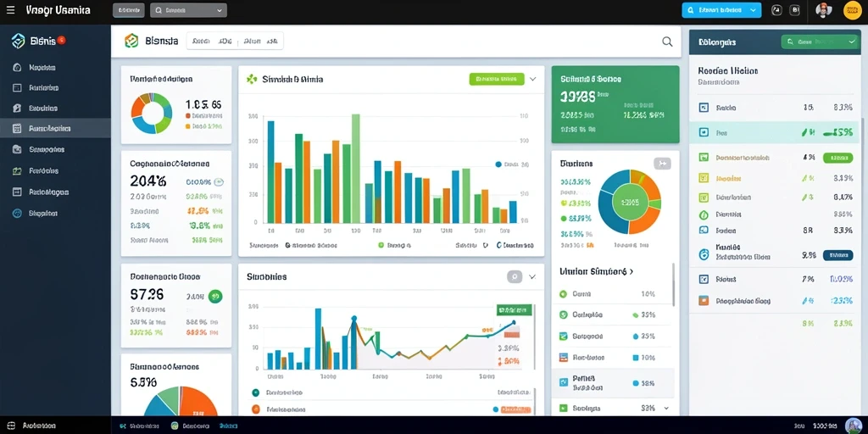Click the row icon beside the dark blue pill

pyautogui.click(x=704, y=254)
